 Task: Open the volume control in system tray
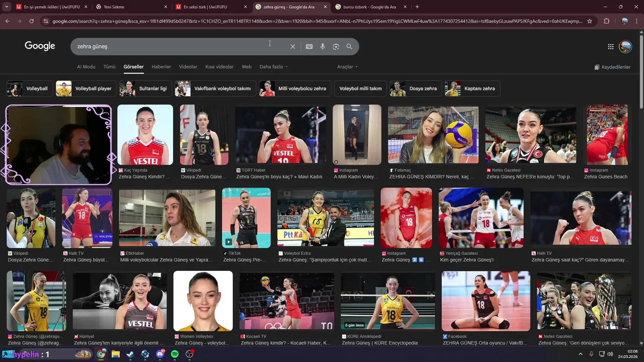coord(610,354)
